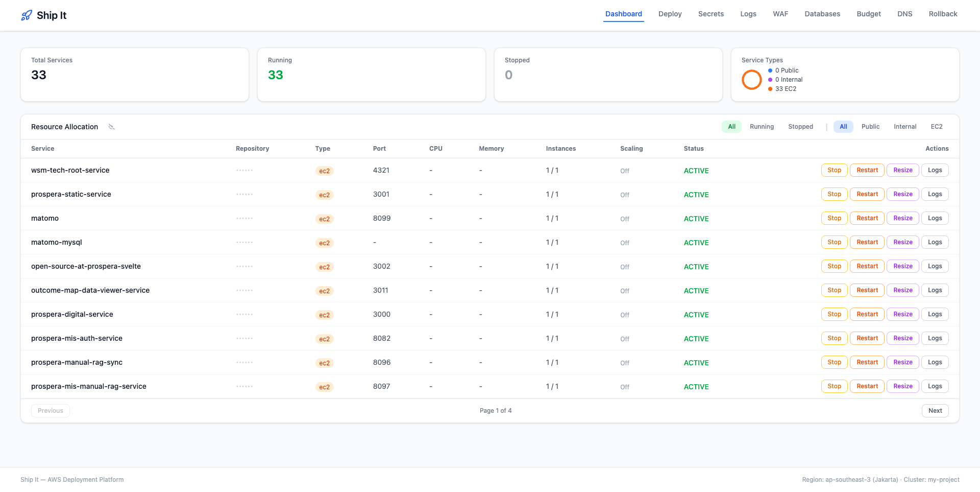980x492 pixels.
Task: View Logs for matomo-mysql
Action: click(935, 242)
